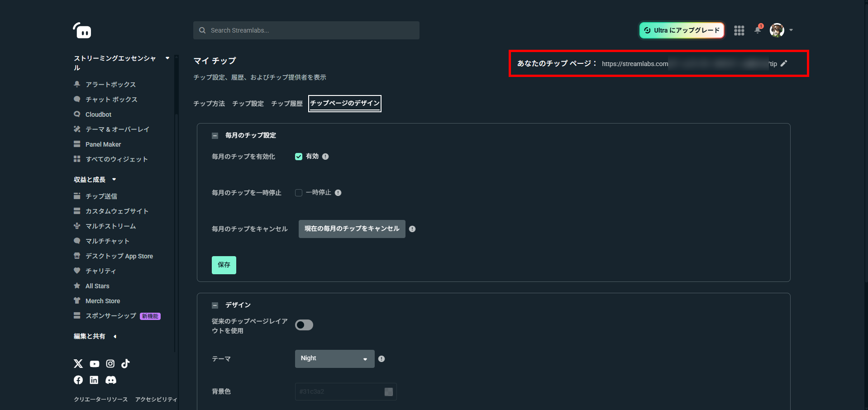Expand the 編集と共有 section
868x410 pixels.
115,336
